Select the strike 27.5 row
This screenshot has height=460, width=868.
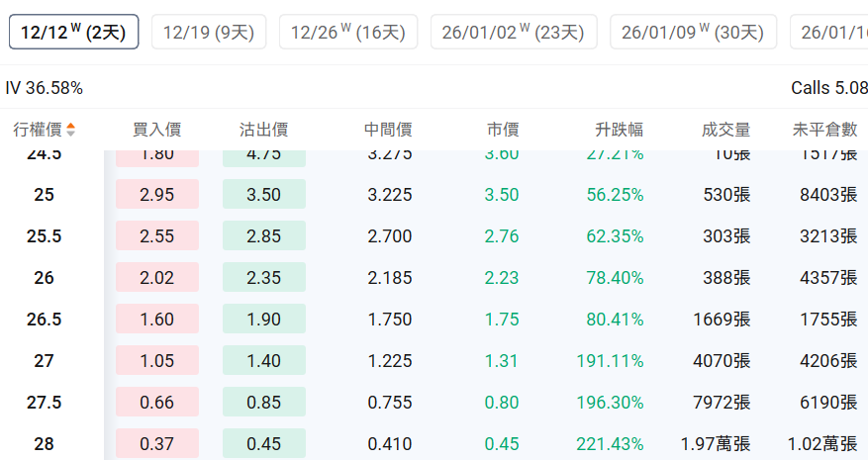point(45,403)
